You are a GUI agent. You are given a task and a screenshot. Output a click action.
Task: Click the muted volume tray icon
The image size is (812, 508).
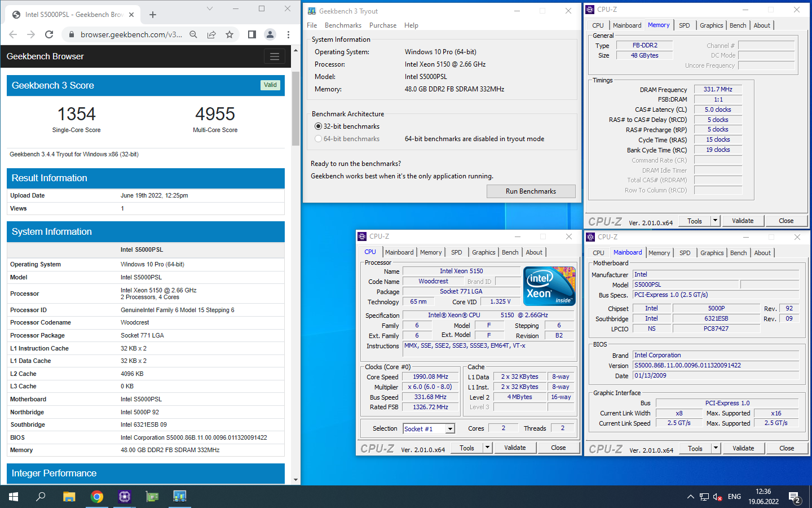718,497
